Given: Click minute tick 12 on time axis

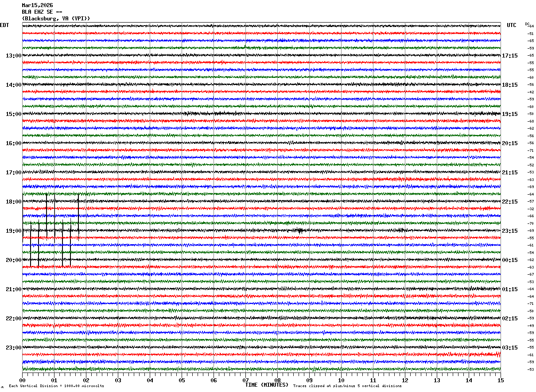Looking at the screenshot, I should (405, 380).
